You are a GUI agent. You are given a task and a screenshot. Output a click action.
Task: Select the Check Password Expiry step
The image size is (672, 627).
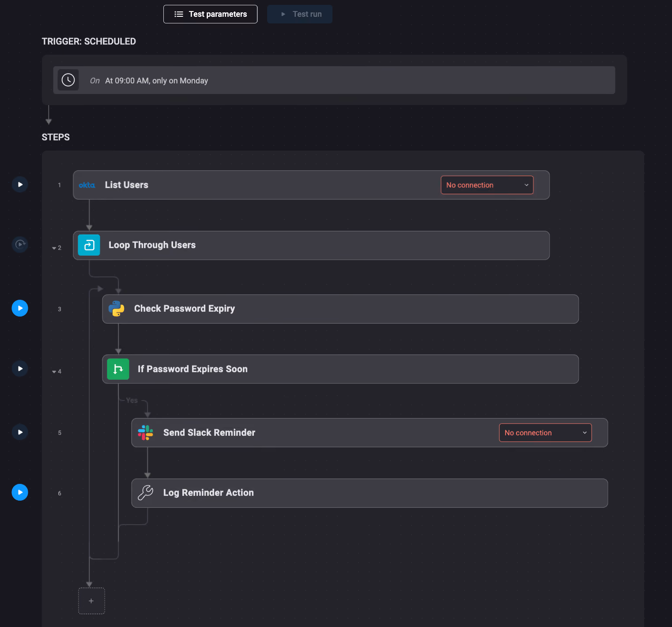tap(340, 309)
